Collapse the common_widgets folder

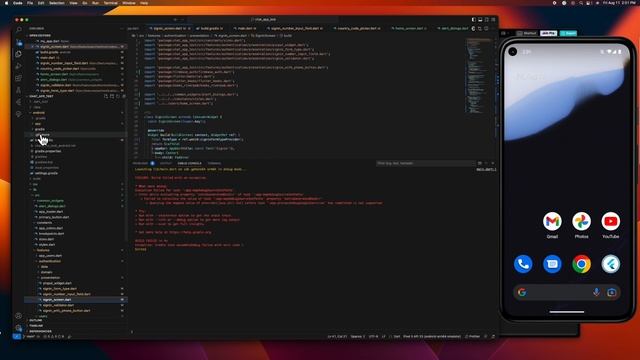(50, 201)
